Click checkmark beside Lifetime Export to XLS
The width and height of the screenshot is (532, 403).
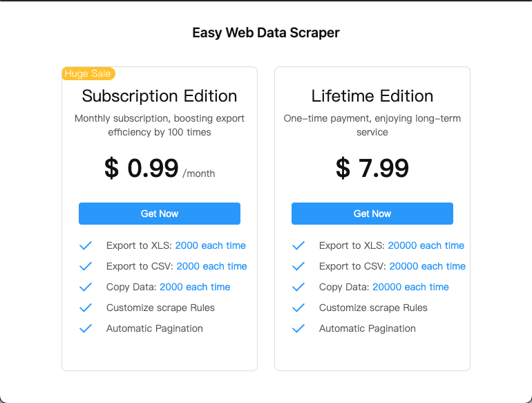(x=298, y=245)
